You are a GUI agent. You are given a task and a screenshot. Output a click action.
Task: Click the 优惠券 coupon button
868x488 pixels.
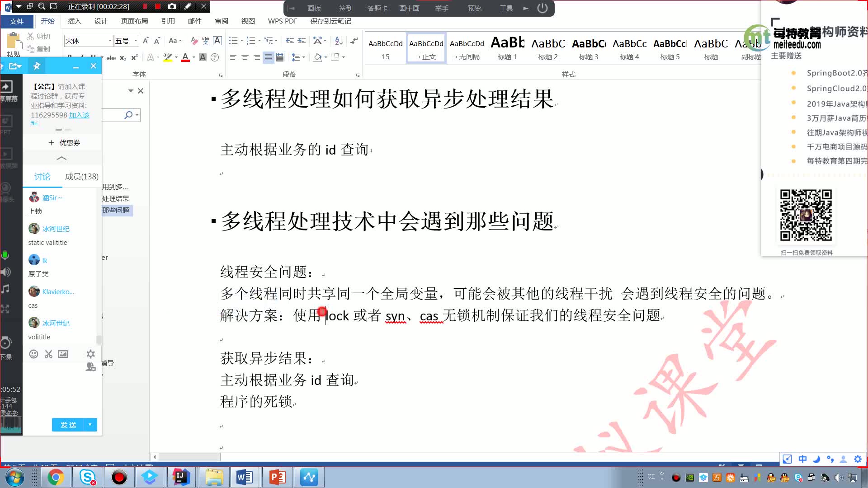point(64,142)
